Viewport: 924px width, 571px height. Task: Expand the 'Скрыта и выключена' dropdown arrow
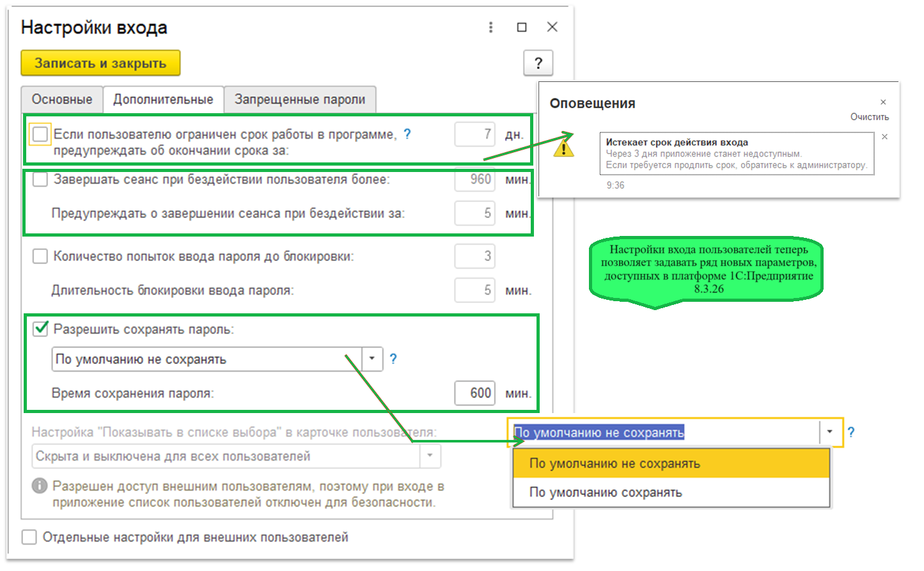pos(430,456)
